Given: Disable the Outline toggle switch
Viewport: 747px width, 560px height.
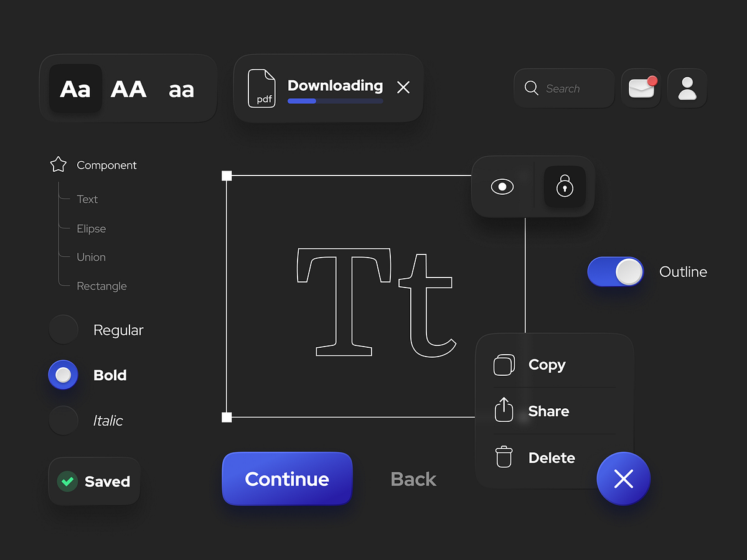Looking at the screenshot, I should tap(615, 272).
